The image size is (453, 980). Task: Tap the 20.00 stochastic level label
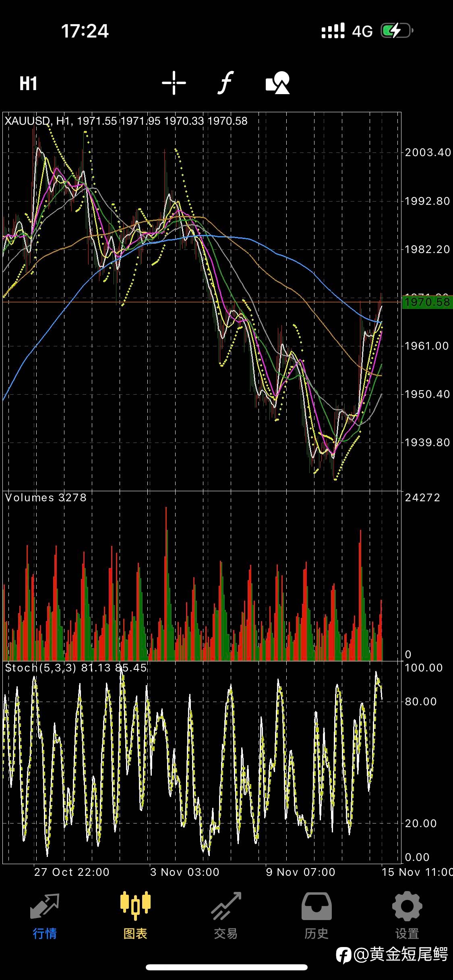(x=421, y=824)
